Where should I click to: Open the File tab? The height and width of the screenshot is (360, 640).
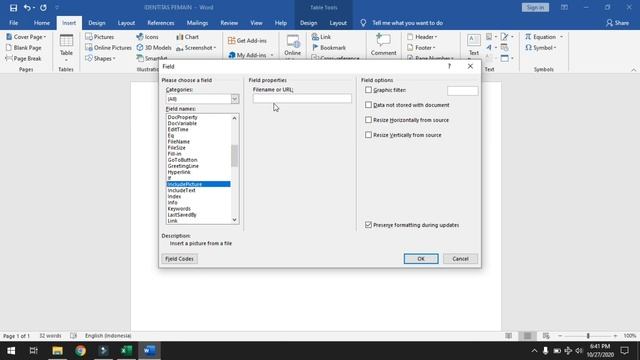(x=13, y=23)
